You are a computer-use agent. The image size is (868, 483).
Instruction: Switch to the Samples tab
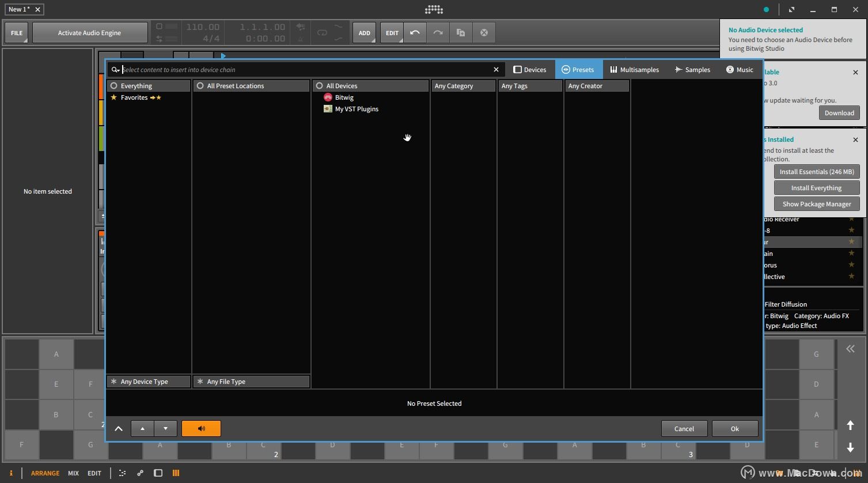693,70
